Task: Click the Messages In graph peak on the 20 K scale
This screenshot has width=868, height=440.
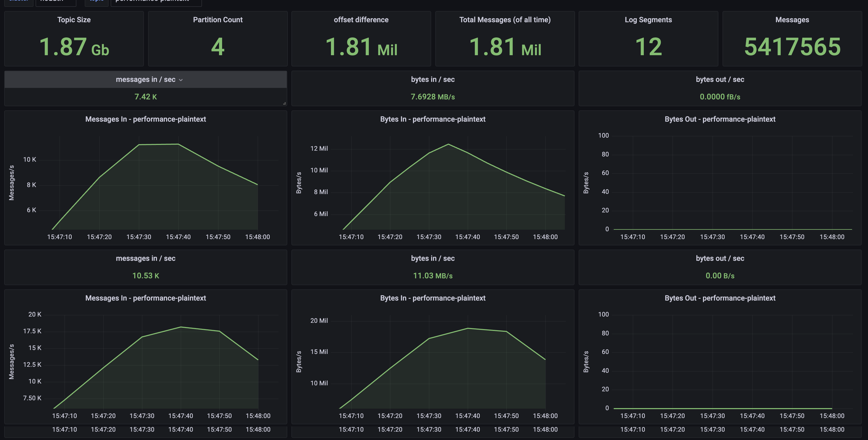Action: pos(181,327)
